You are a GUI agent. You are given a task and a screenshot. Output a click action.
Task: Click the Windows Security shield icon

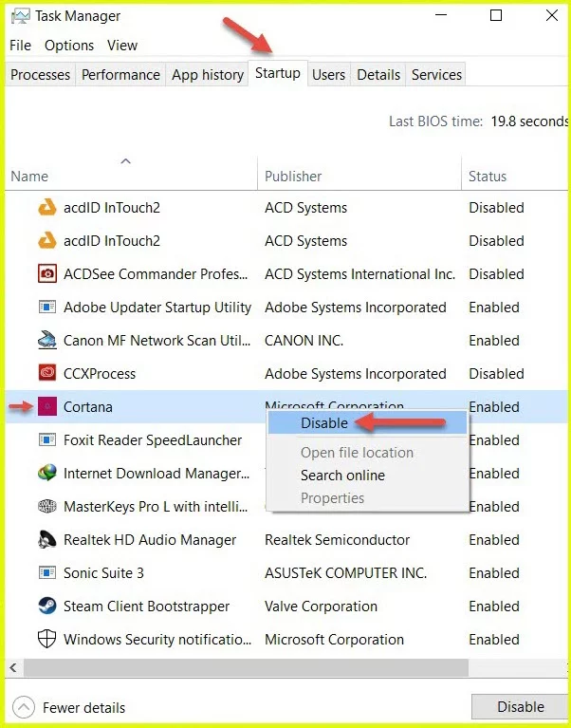(x=46, y=640)
